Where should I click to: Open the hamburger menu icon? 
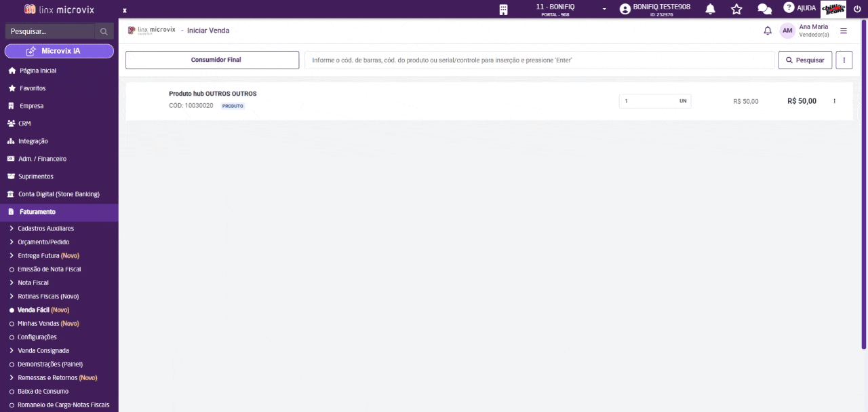click(844, 31)
